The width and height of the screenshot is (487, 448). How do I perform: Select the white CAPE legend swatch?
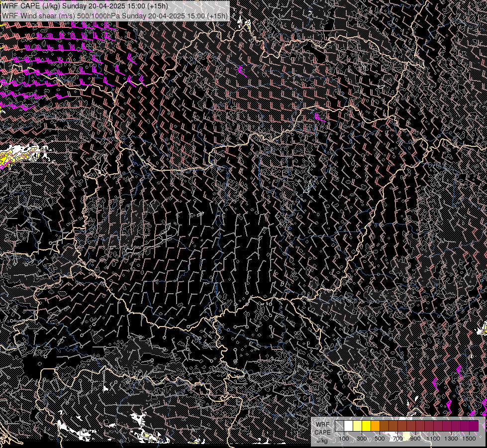(349, 426)
